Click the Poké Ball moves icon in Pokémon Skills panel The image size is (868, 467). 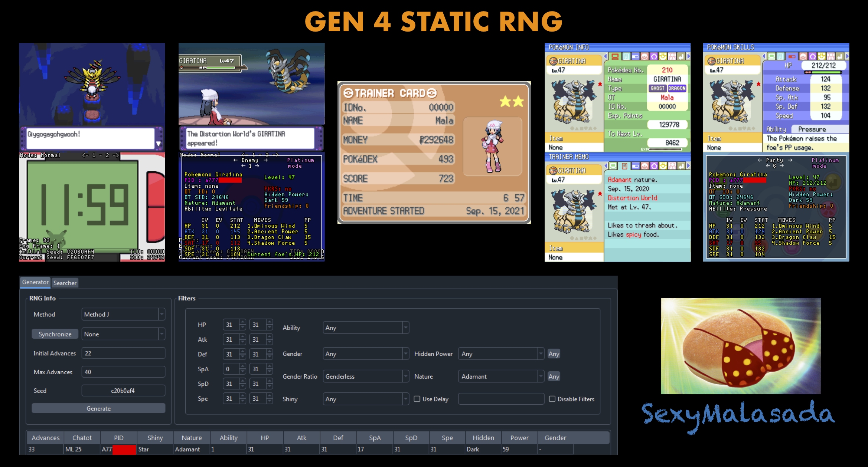pos(803,56)
